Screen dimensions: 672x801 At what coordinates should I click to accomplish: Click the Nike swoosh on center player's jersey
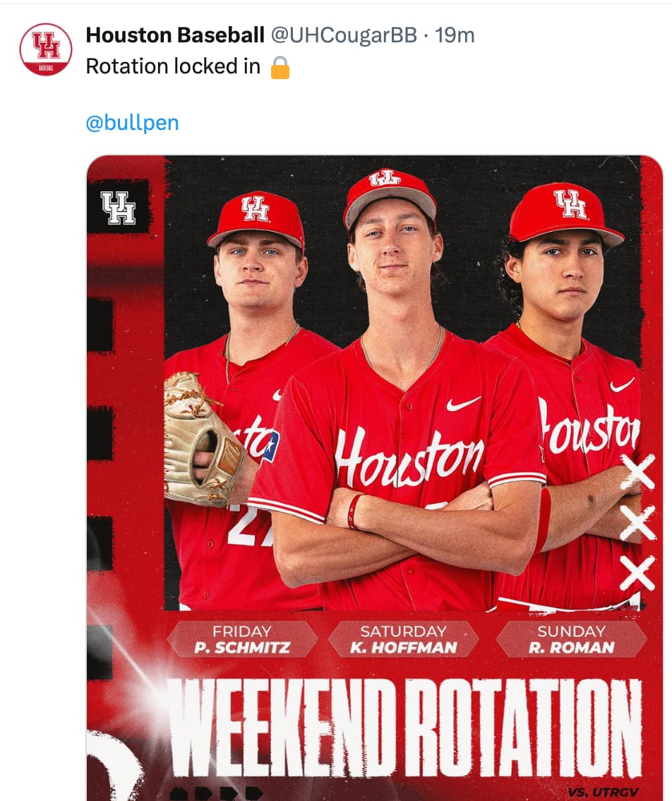[463, 403]
